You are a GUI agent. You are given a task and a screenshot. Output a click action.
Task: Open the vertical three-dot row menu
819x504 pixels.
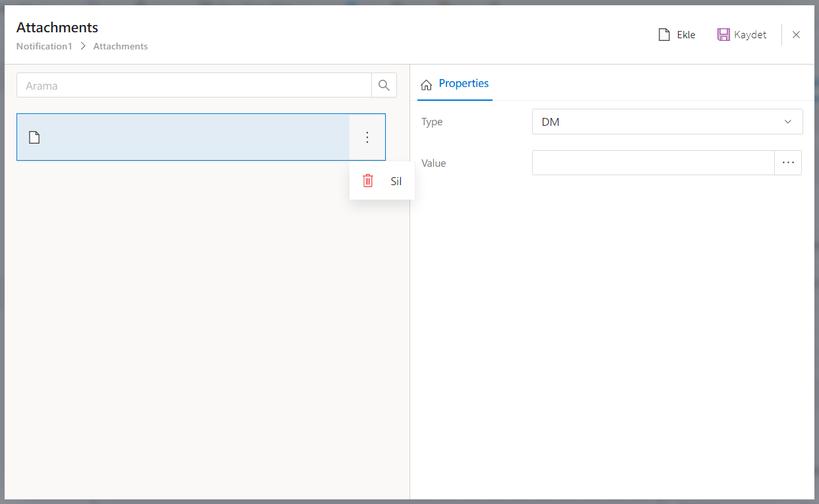tap(367, 137)
